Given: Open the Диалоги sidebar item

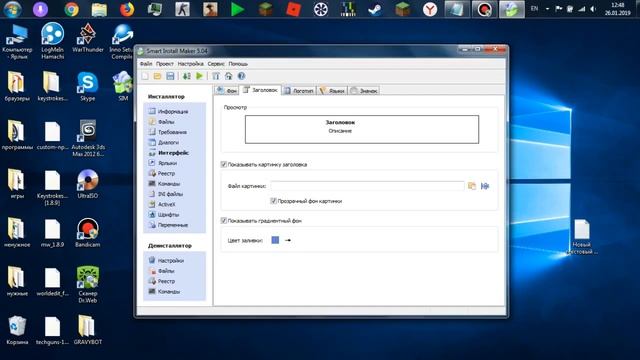Looking at the screenshot, I should (164, 142).
